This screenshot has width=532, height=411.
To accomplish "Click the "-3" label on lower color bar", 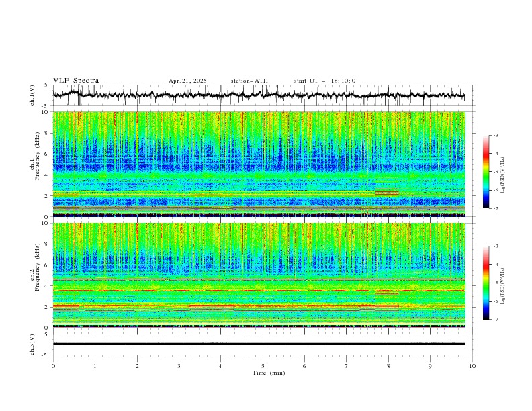I will [x=495, y=246].
